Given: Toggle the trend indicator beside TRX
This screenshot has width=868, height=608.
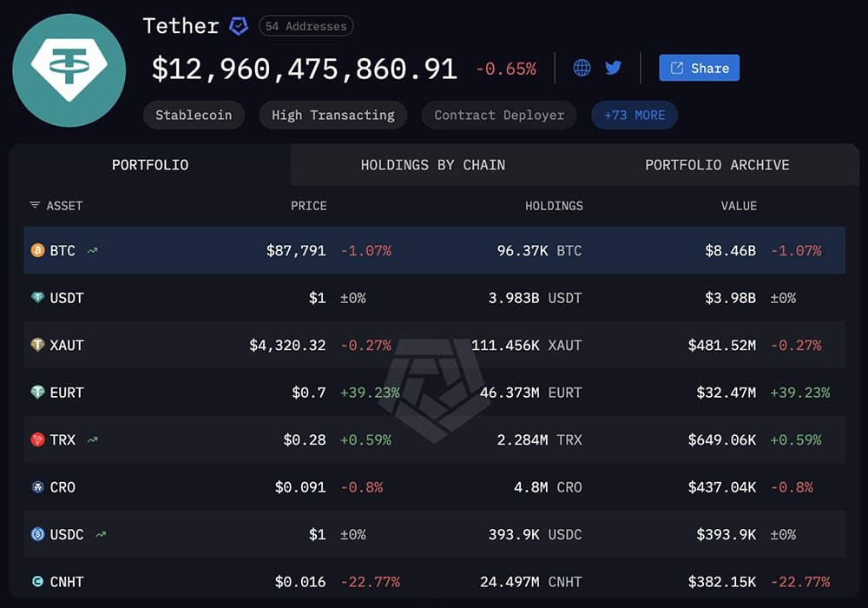Looking at the screenshot, I should point(92,439).
